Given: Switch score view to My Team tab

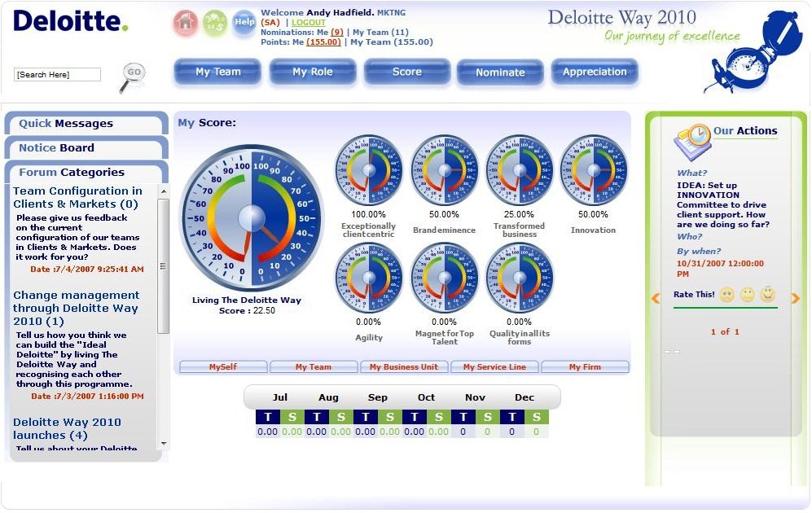Looking at the screenshot, I should tap(314, 367).
